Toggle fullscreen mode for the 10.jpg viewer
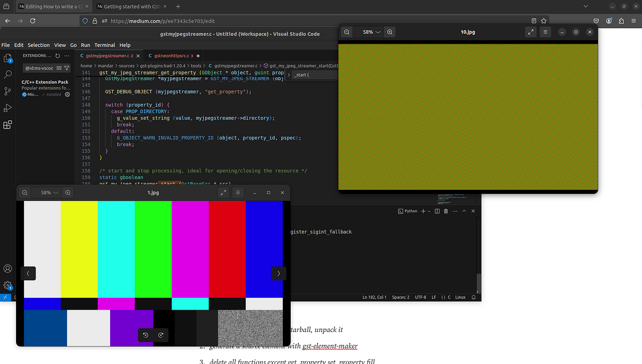The height and width of the screenshot is (364, 642). click(530, 32)
